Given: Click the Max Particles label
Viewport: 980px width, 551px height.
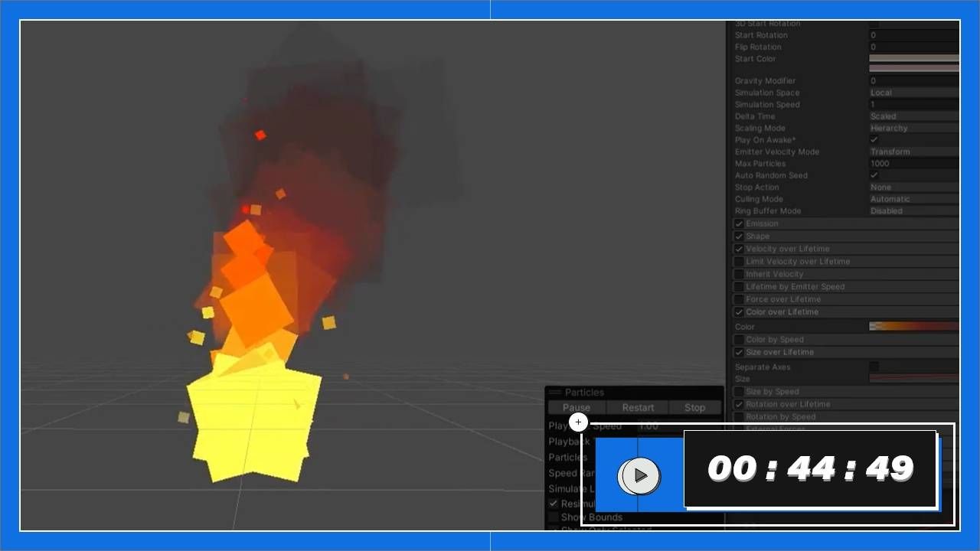Looking at the screenshot, I should [760, 164].
